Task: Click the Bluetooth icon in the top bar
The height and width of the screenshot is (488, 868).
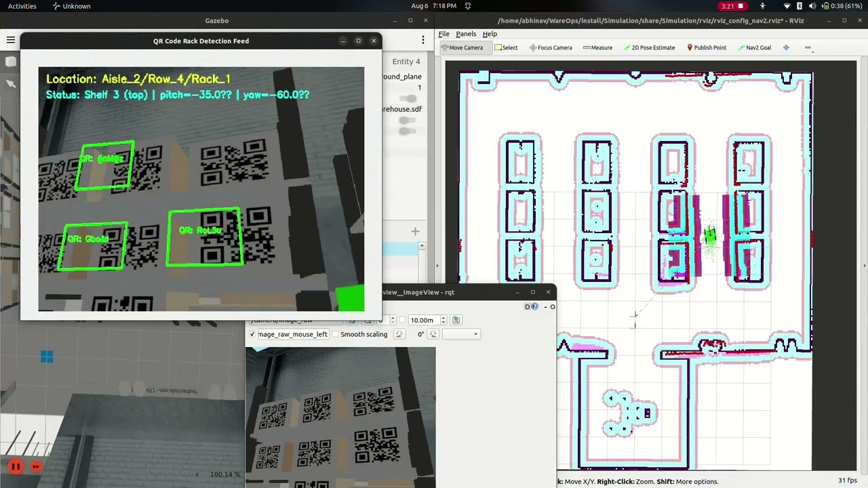Action: point(799,6)
